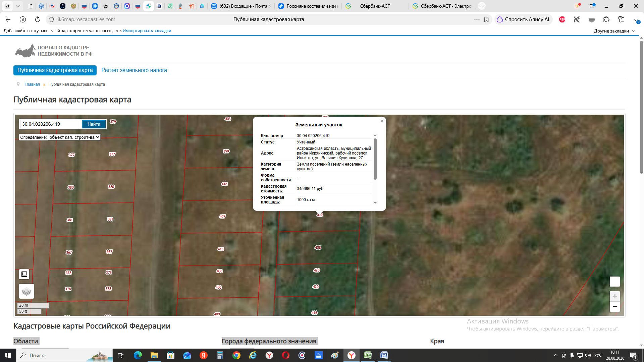Zoom out the map with minus button

tap(614, 307)
